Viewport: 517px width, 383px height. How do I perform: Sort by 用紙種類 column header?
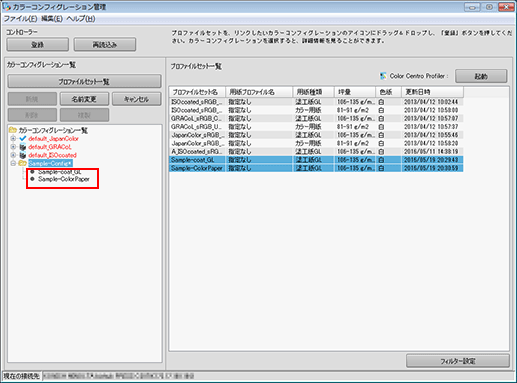click(x=314, y=92)
